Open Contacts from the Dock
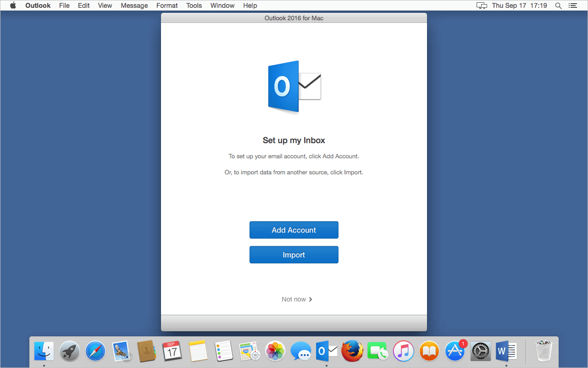 (x=147, y=351)
